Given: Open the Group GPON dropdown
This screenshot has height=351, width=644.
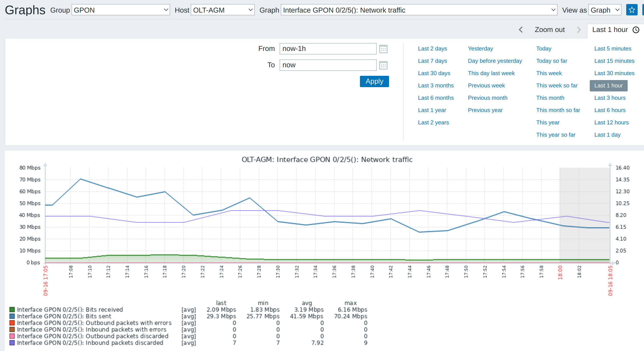Looking at the screenshot, I should 121,10.
